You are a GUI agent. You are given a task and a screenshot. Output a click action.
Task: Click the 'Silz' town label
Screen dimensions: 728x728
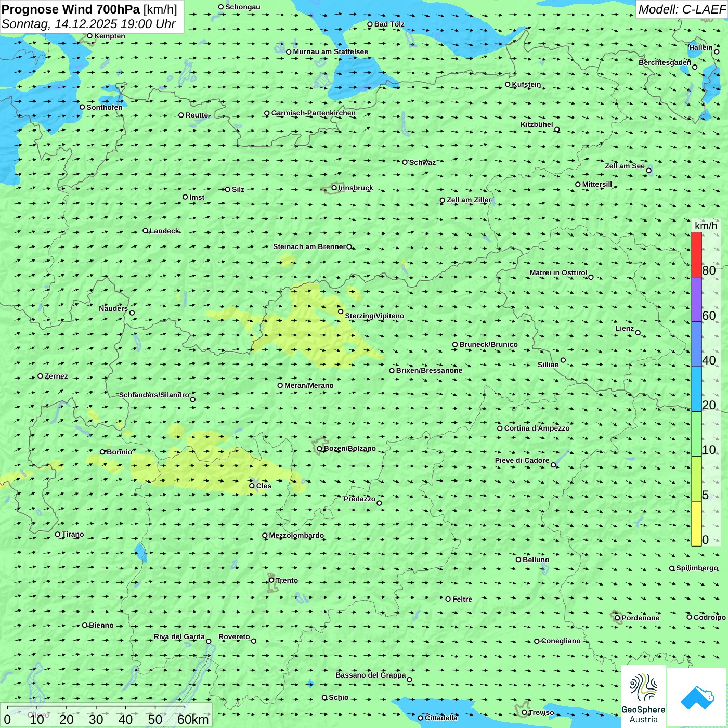click(x=238, y=189)
